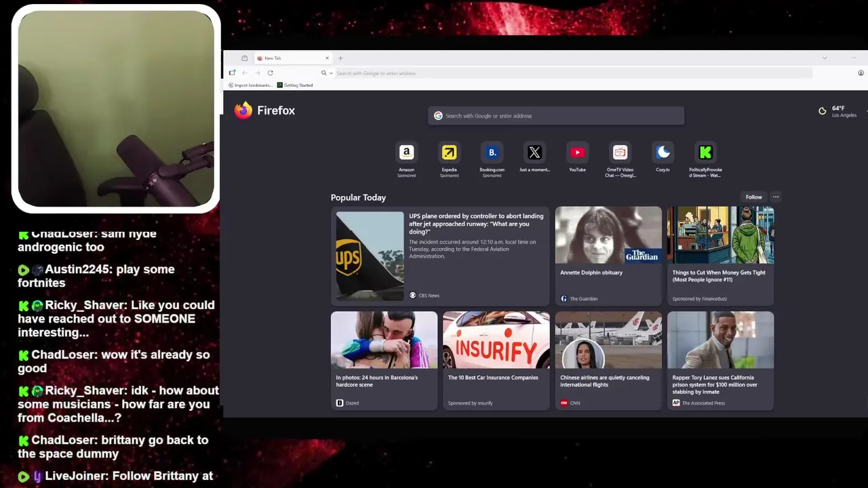The width and height of the screenshot is (868, 488).
Task: Click the account profile icon in toolbar
Action: pos(861,73)
